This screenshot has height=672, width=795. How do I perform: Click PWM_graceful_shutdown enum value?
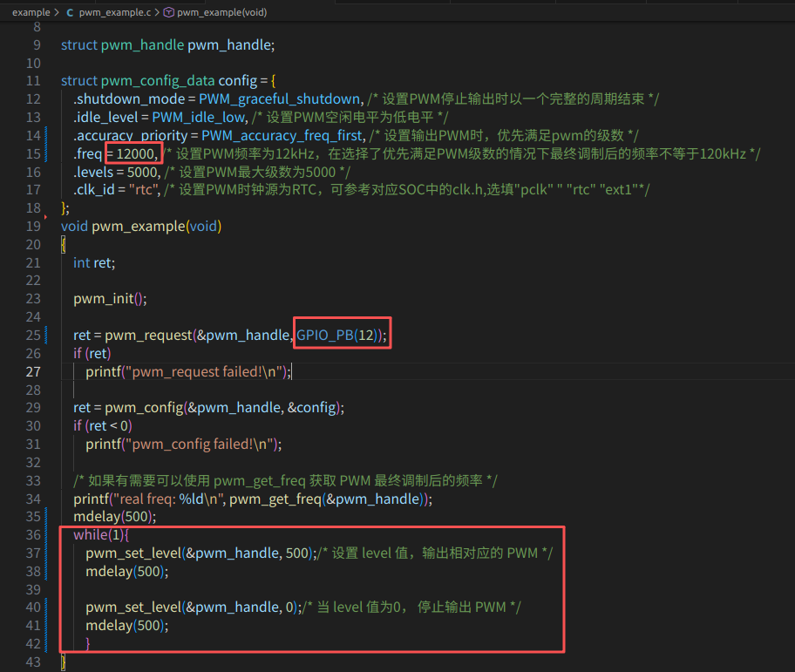point(279,98)
